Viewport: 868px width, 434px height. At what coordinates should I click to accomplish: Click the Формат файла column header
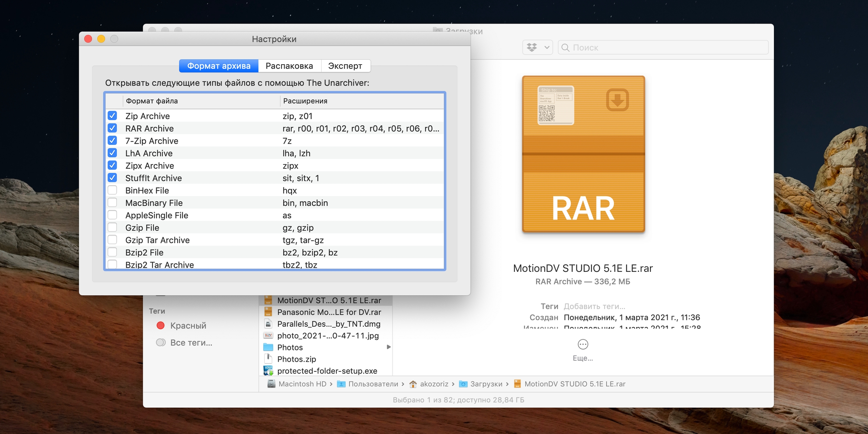[x=201, y=101]
